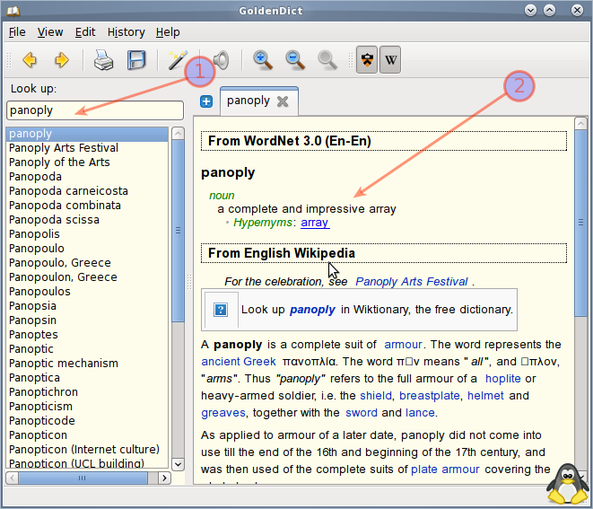Click the article vertical scrollbar thumb
Screen dimensions: 593x509
coord(581,223)
